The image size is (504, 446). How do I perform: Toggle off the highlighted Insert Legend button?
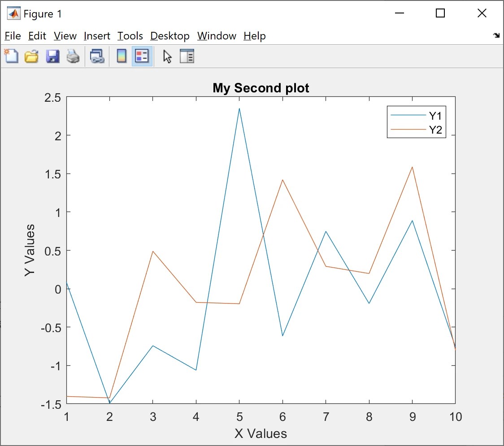142,56
